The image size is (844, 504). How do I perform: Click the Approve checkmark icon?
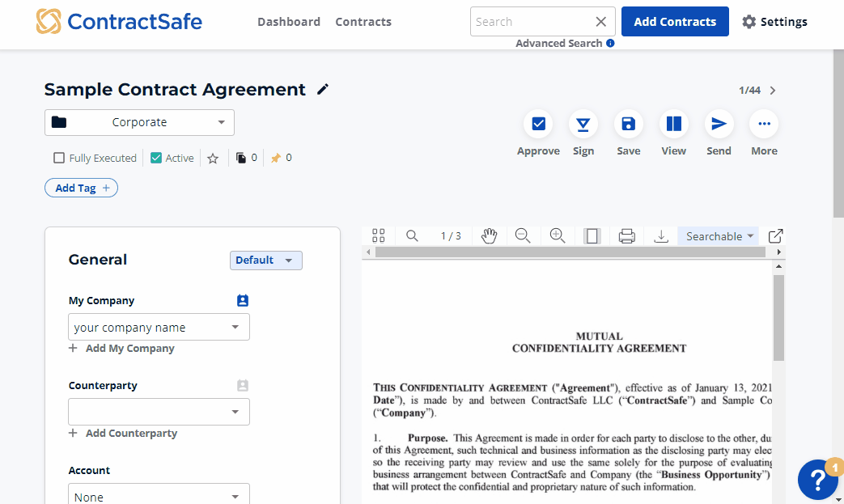click(538, 124)
